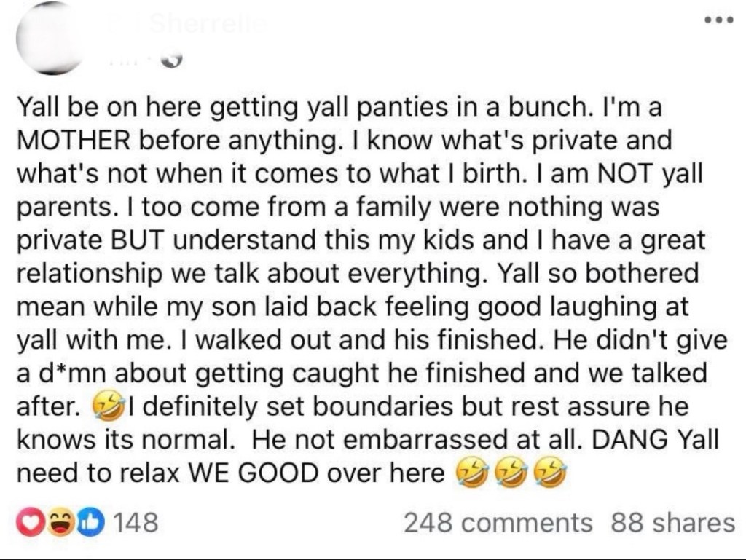Click the middle laughing emoji ending the post
The height and width of the screenshot is (560, 746).
tap(511, 473)
